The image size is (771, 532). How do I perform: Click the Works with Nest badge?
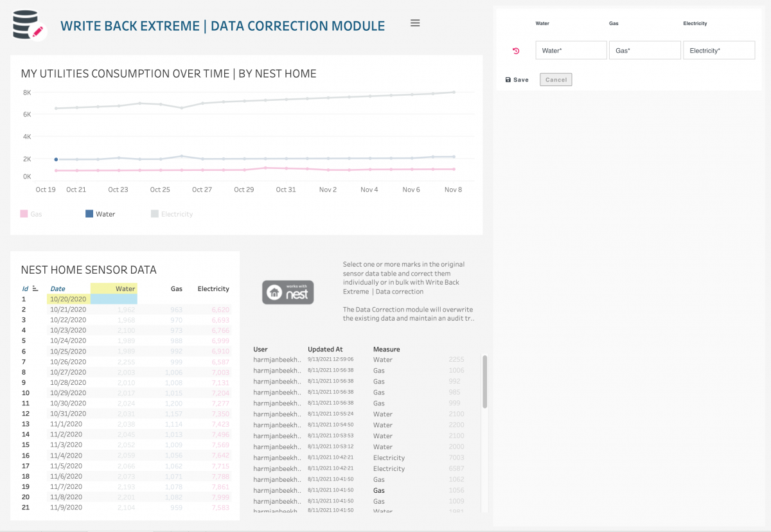(x=287, y=292)
